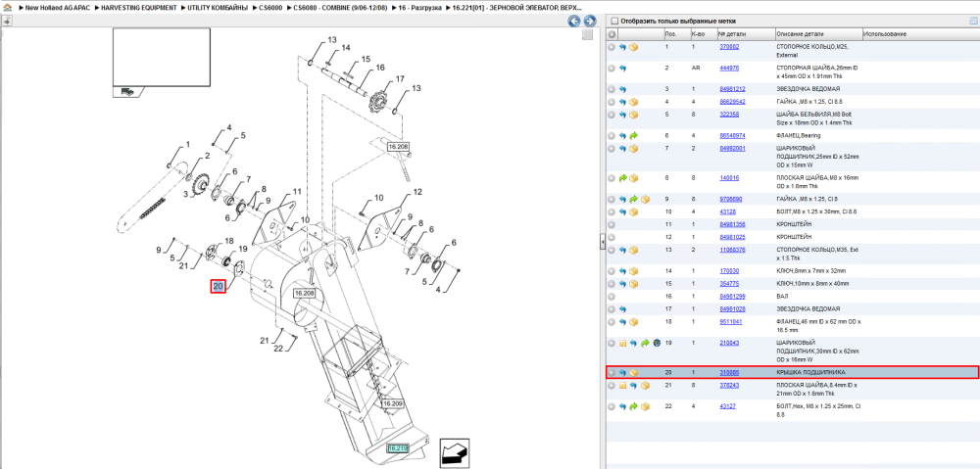Toggle the select-all circle in the table header
980x469 pixels.
click(x=612, y=34)
